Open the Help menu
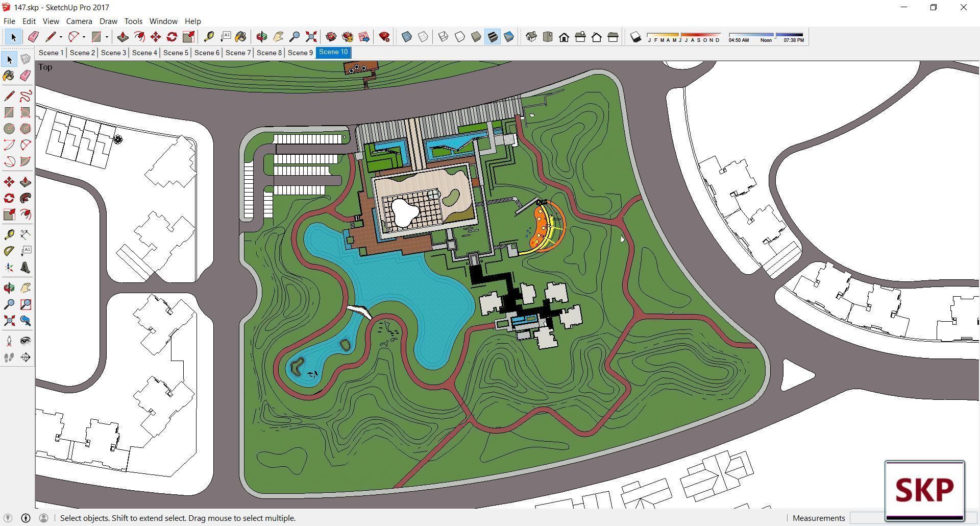980x526 pixels. 192,21
